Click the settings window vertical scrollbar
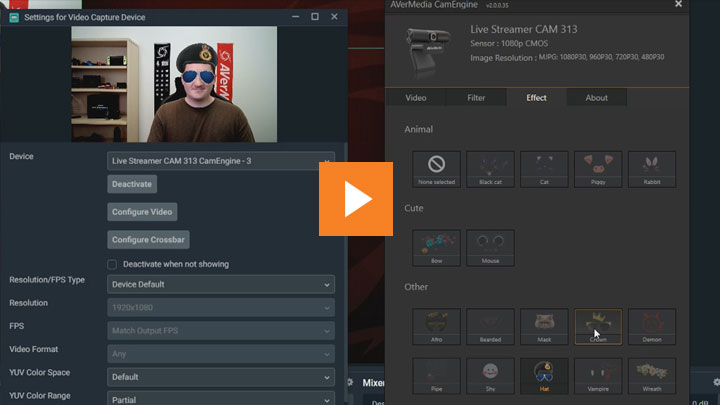Image resolution: width=720 pixels, height=405 pixels. (x=345, y=273)
